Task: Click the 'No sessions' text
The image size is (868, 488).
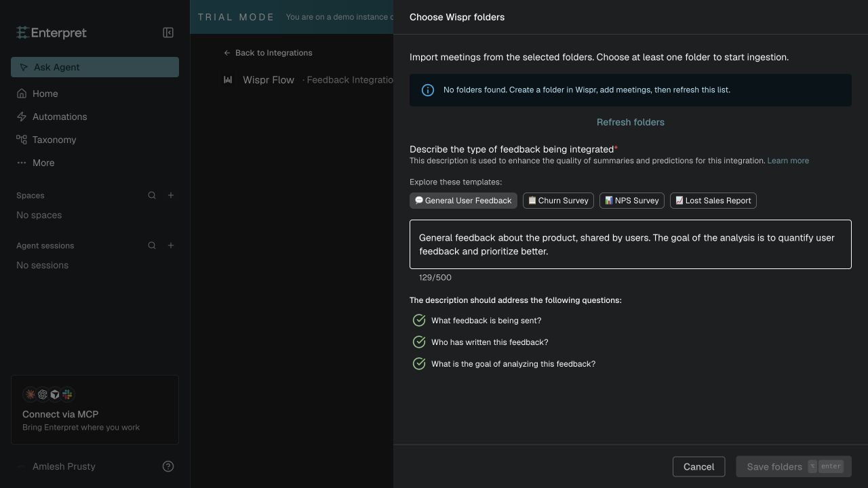Action: (43, 265)
